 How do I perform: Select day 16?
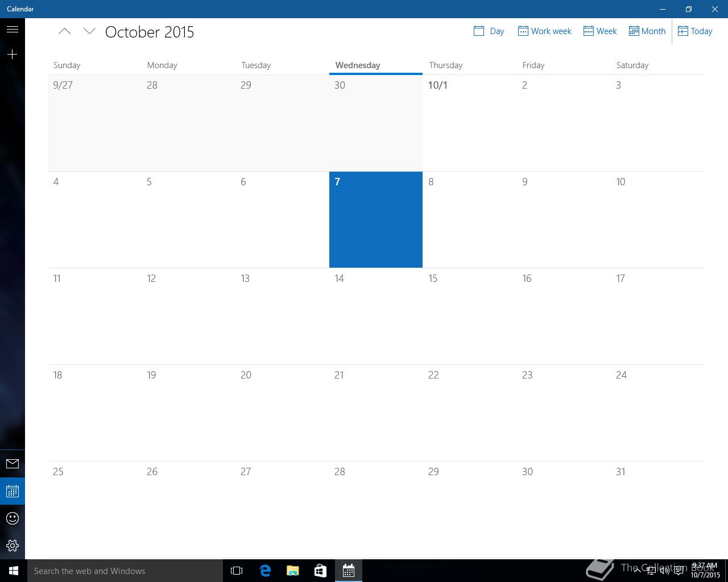coord(564,316)
